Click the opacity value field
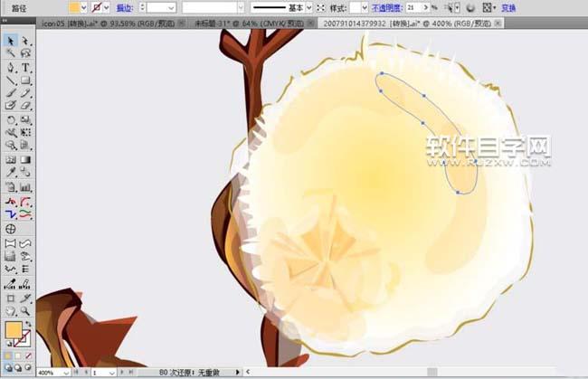 (414, 7)
